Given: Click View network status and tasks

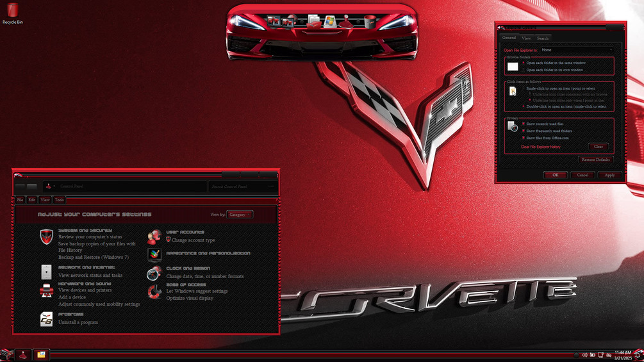Looking at the screenshot, I should pyautogui.click(x=90, y=276).
